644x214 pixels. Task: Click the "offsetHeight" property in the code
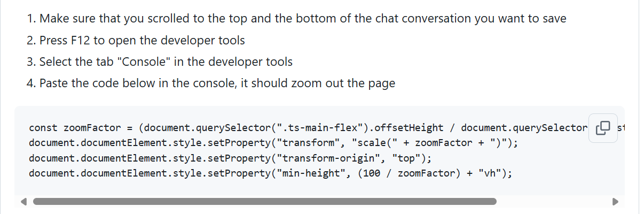click(x=409, y=128)
